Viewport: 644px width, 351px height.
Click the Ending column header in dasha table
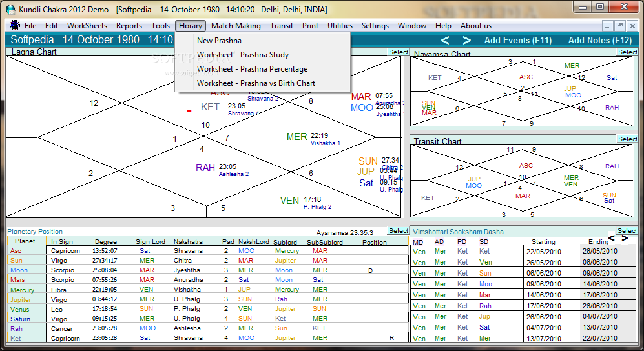click(598, 241)
